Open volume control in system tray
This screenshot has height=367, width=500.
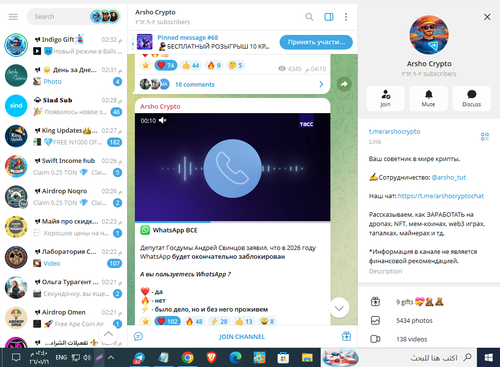click(x=87, y=358)
